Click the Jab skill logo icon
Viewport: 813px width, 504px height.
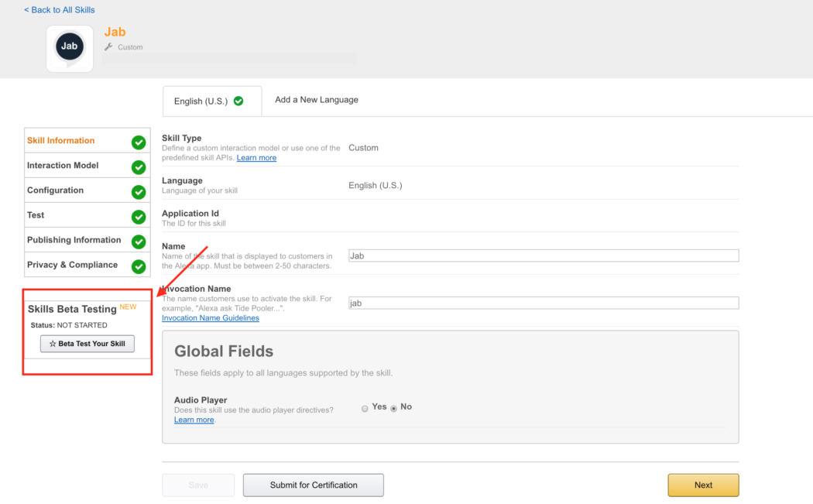point(70,48)
